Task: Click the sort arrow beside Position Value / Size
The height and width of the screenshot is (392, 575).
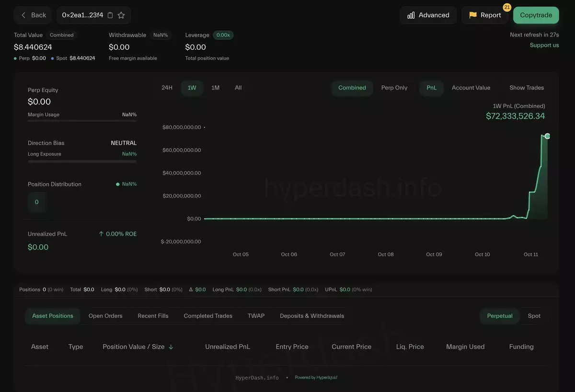Action: coord(171,347)
